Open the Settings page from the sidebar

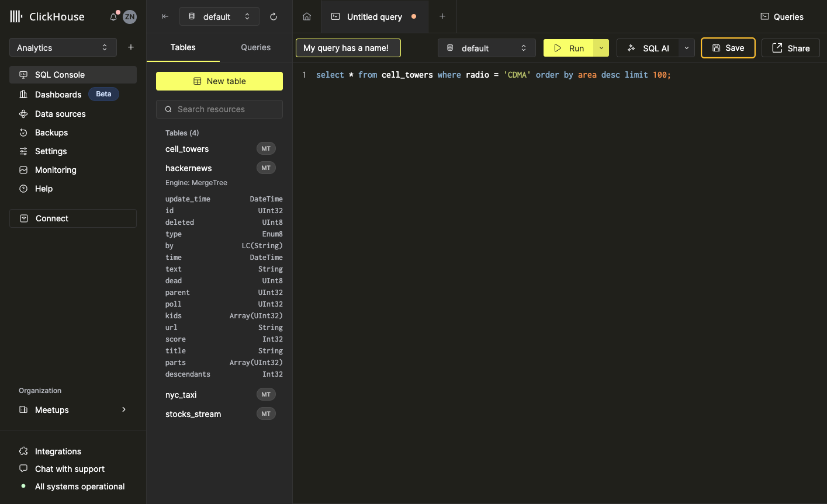[50, 151]
